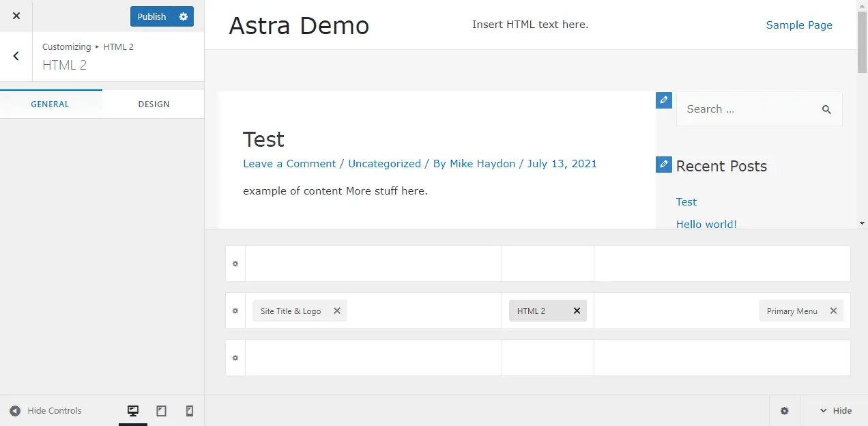
Task: Open settings for the bottom header row
Action: (235, 358)
